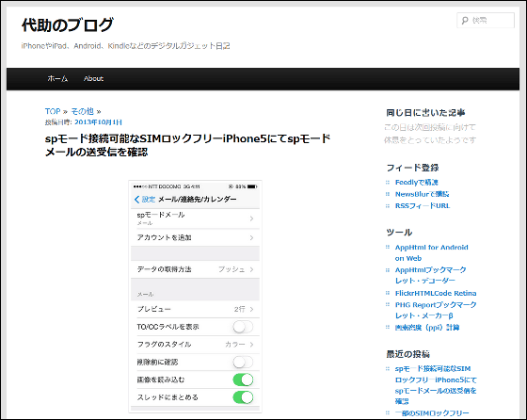This screenshot has height=420, width=527.
Task: Toggle the 削除前に確認 switch
Action: pos(243,363)
